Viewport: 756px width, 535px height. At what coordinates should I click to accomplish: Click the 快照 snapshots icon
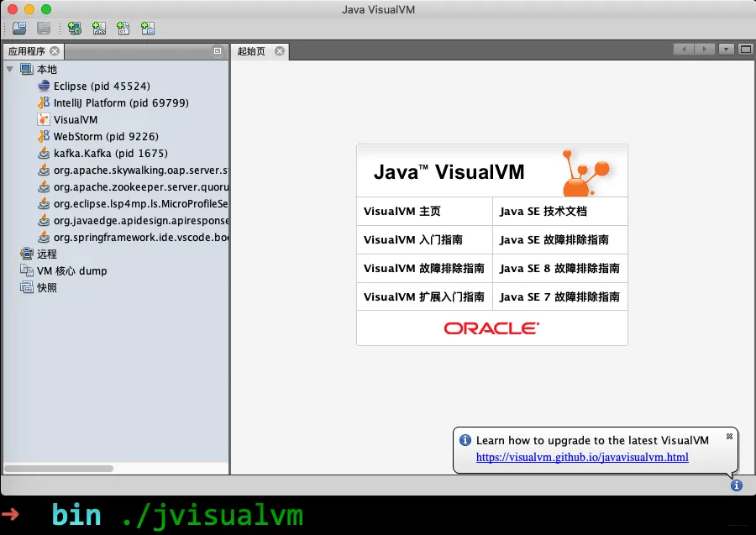pyautogui.click(x=27, y=288)
